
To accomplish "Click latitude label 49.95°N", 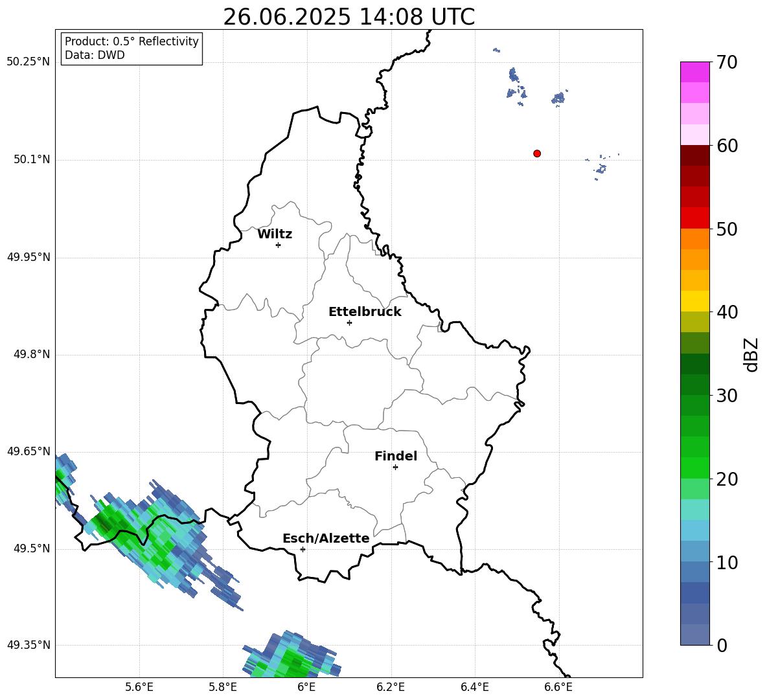I will click(x=29, y=257).
